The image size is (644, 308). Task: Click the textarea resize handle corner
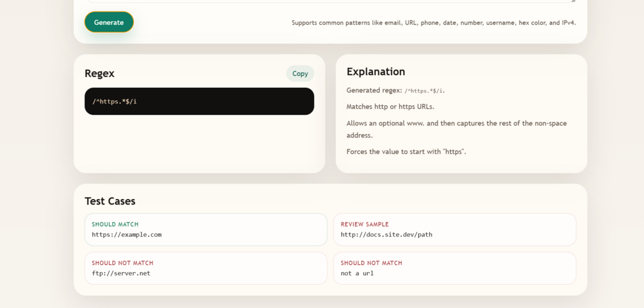click(x=574, y=1)
